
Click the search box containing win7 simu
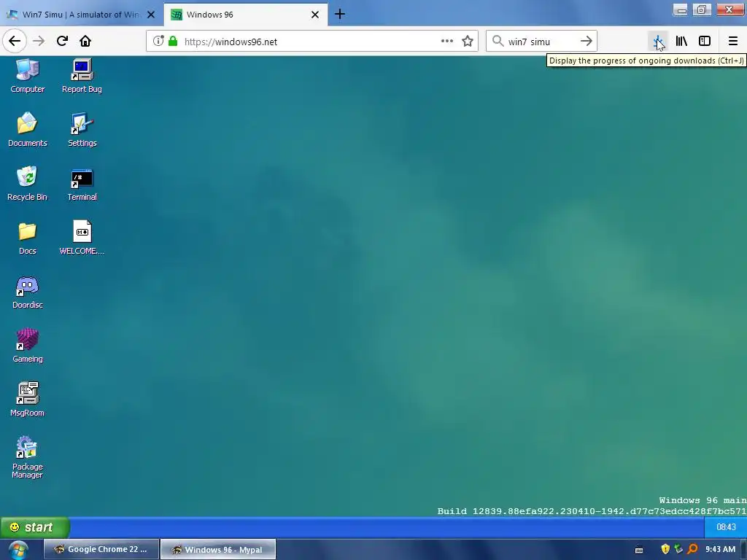point(541,42)
